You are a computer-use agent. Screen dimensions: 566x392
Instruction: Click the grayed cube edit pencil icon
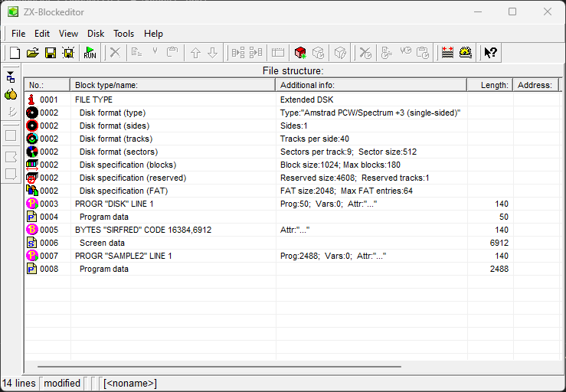pyautogui.click(x=340, y=53)
